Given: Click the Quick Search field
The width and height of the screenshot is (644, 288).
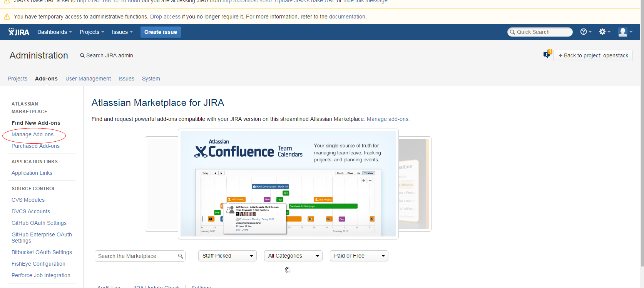Looking at the screenshot, I should tap(540, 32).
